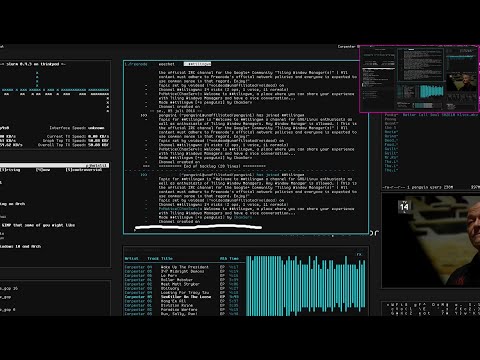Select the 'Better Call Saul' file entry
Image resolution: width=480 pixels, height=360 pixels.
[440, 115]
